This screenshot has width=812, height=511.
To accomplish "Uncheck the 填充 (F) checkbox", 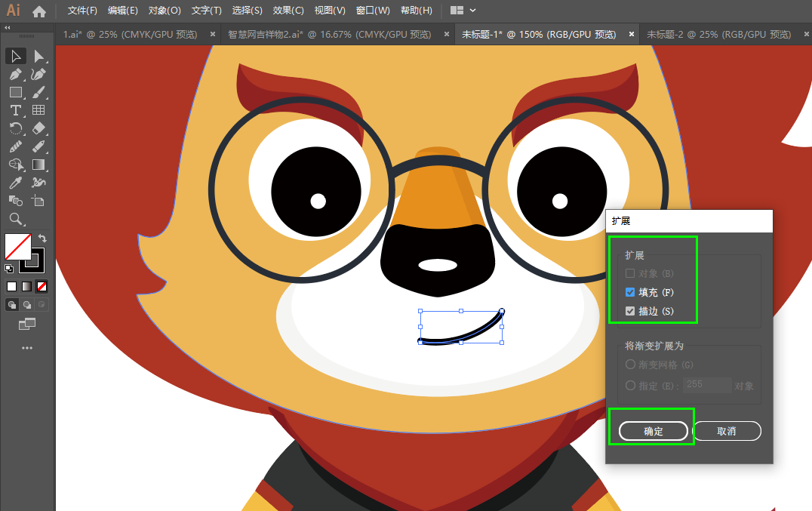I will pyautogui.click(x=629, y=292).
